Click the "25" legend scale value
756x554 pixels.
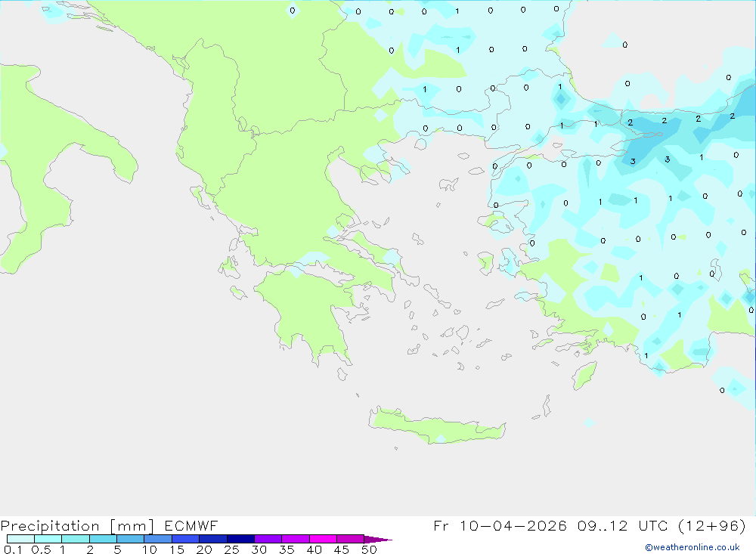point(231,549)
